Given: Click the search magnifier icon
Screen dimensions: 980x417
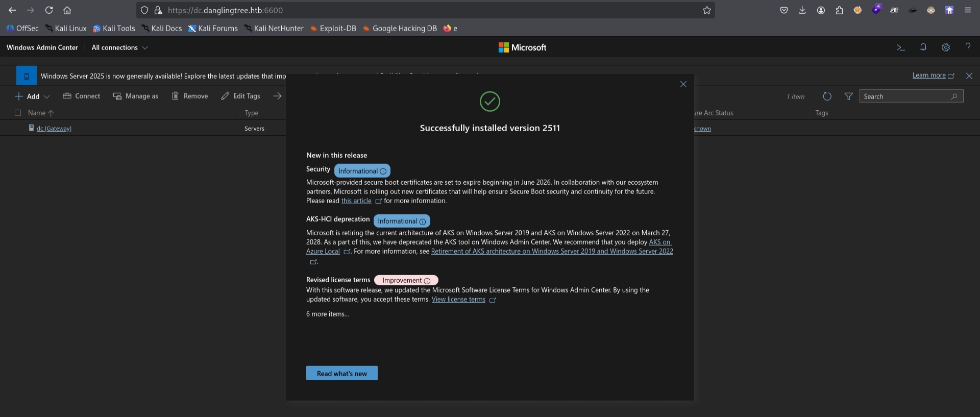Looking at the screenshot, I should point(954,96).
